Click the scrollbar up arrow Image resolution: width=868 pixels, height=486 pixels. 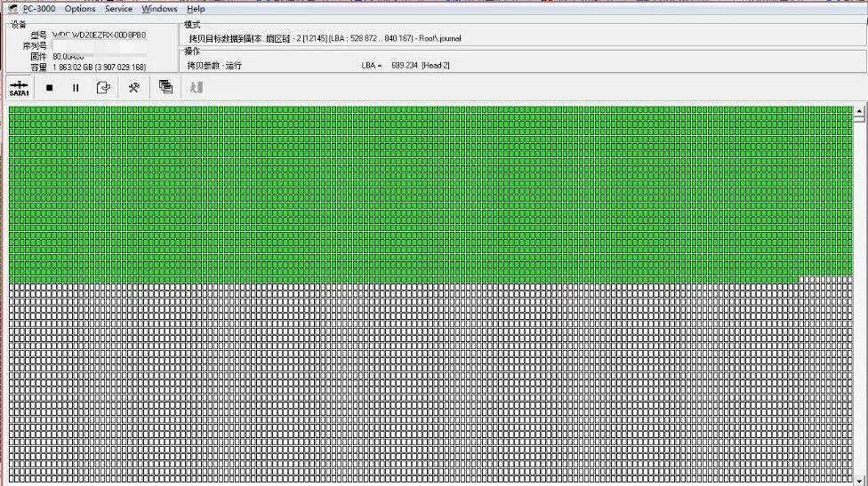(859, 110)
